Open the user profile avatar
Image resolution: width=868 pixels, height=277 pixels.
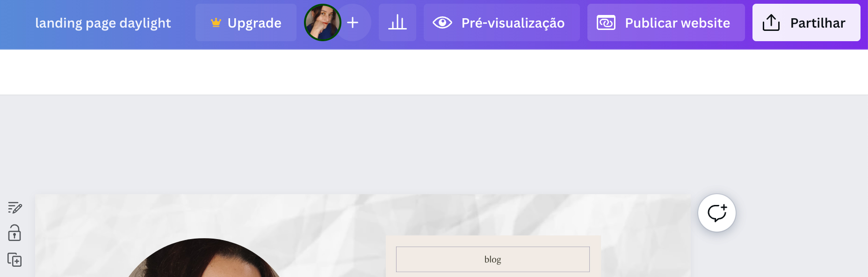click(322, 22)
